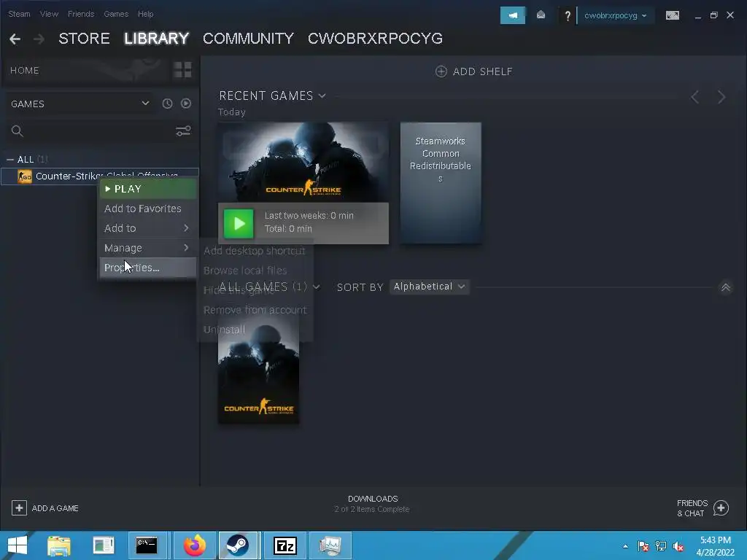Image resolution: width=747 pixels, height=560 pixels.
Task: Click the forward navigation arrow
Action: [x=39, y=39]
